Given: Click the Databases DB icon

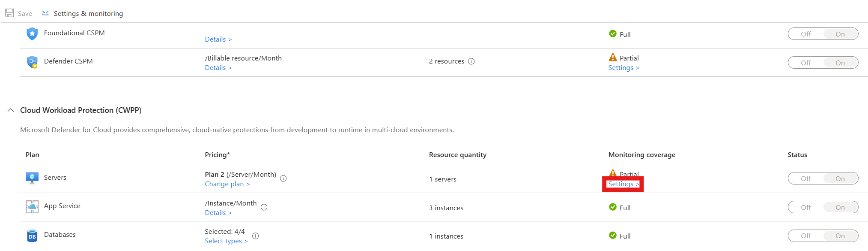Looking at the screenshot, I should tap(32, 236).
